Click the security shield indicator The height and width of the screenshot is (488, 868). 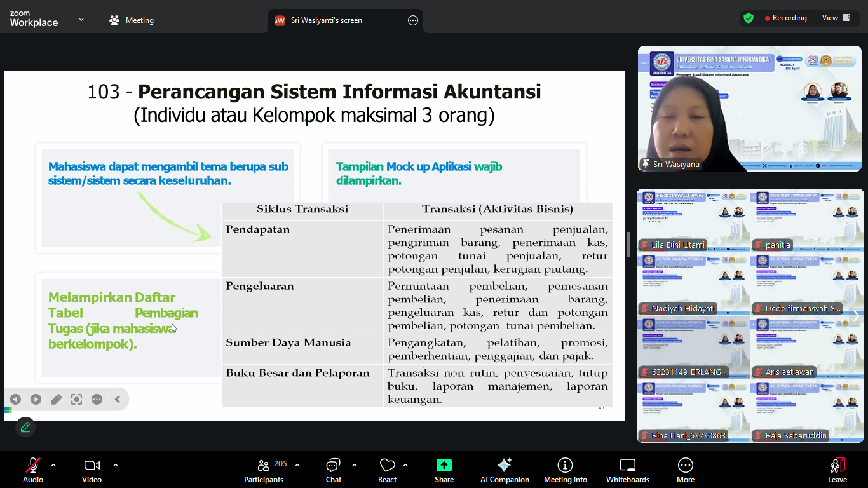click(x=749, y=18)
